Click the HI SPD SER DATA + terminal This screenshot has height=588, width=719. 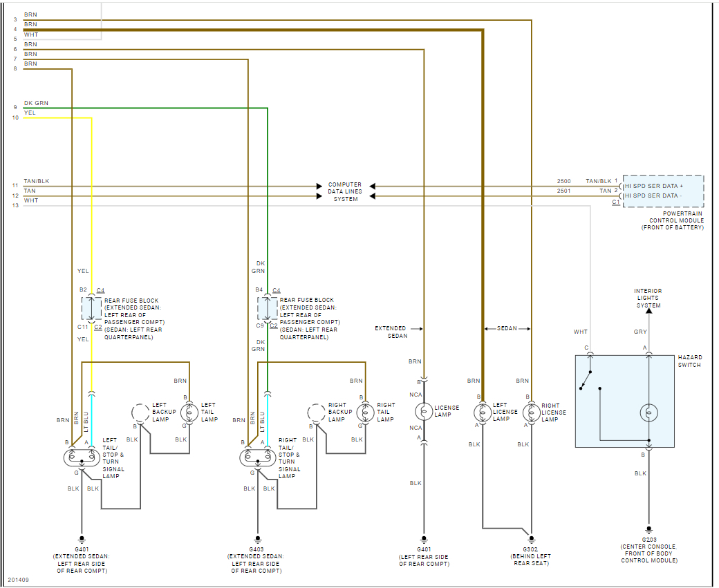tap(654, 186)
